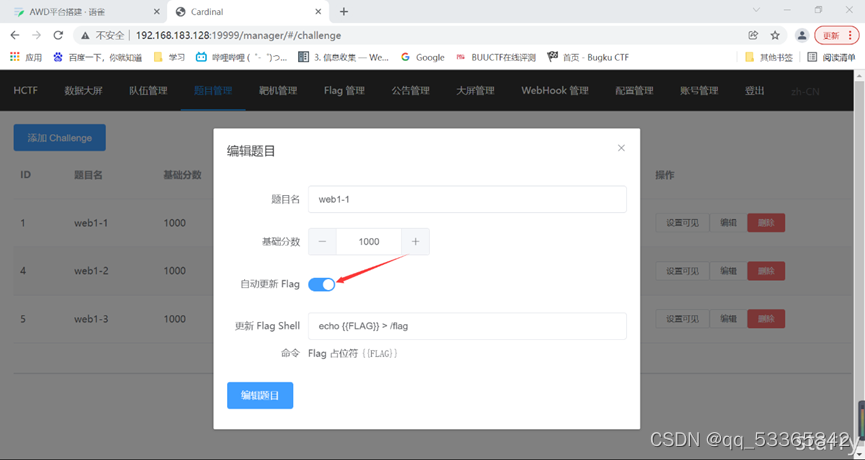Open a new browser tab with plus icon

[x=344, y=12]
